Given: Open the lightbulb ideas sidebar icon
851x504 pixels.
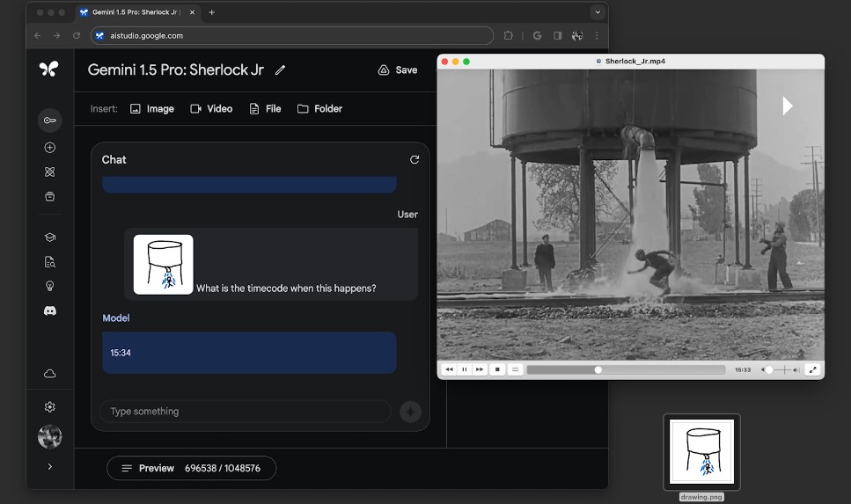Looking at the screenshot, I should tap(50, 286).
